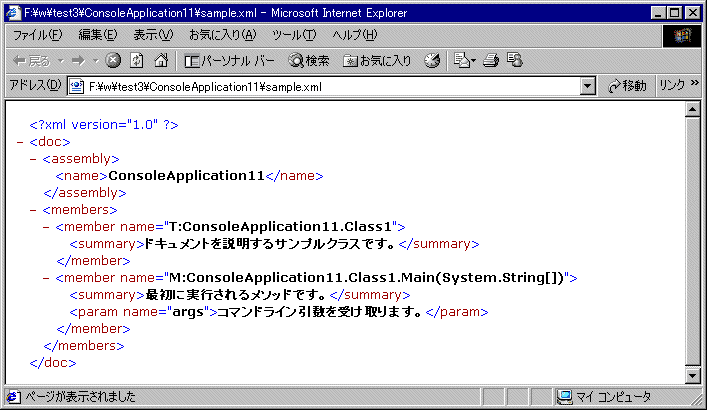Viewport: 707px width, 410px height.
Task: Click the Back (戻る) arrow button
Action: pyautogui.click(x=32, y=60)
